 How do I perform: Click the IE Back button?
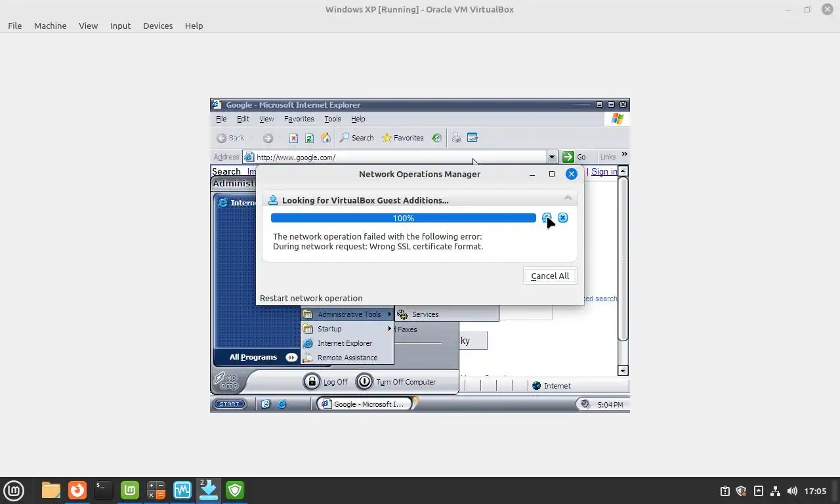[230, 138]
